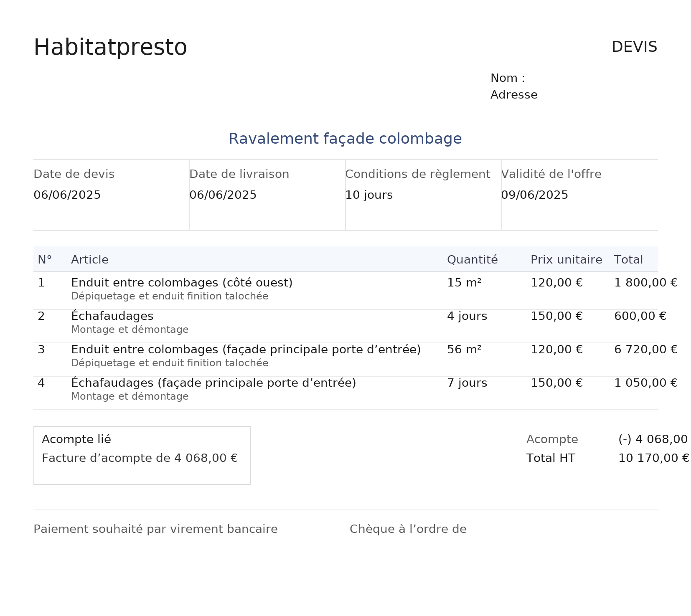This screenshot has width=691, height=616.
Task: Click the Paiement souhaité par virement bancaire text
Action: click(155, 529)
